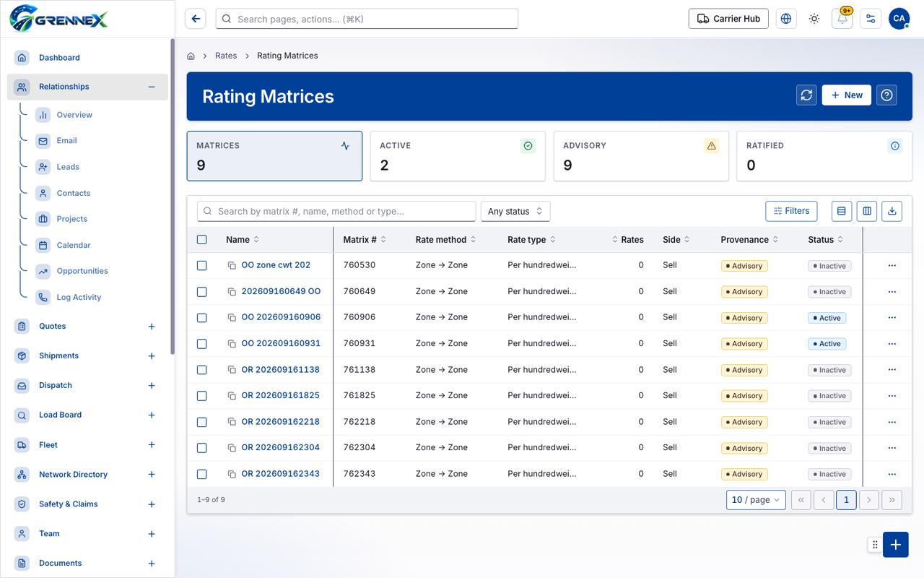Tick the checkbox for OR 202609162343
Viewport: 924px width, 578px height.
click(x=202, y=474)
